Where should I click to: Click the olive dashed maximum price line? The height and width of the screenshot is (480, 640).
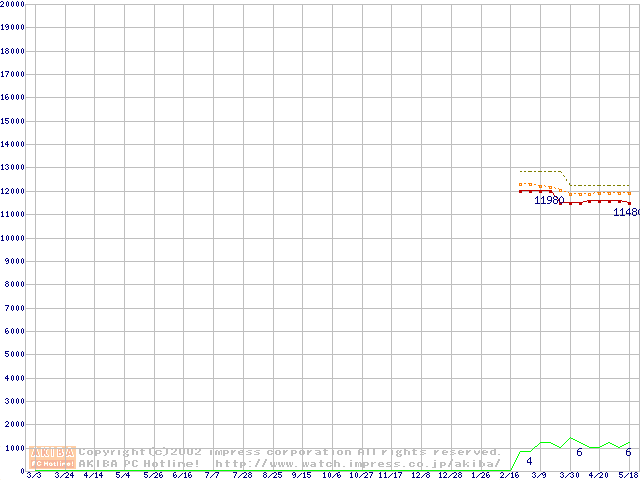[x=540, y=171]
